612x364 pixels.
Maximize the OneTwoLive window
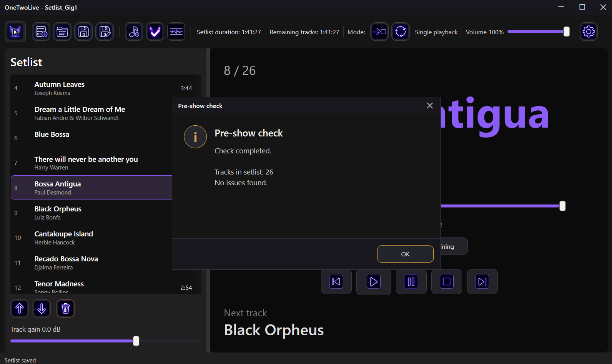[582, 7]
